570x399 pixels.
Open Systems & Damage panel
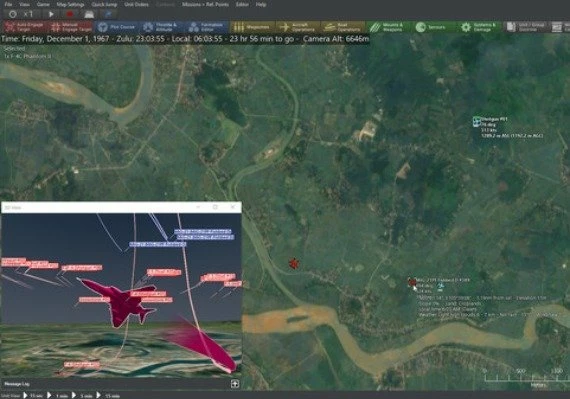(x=479, y=27)
